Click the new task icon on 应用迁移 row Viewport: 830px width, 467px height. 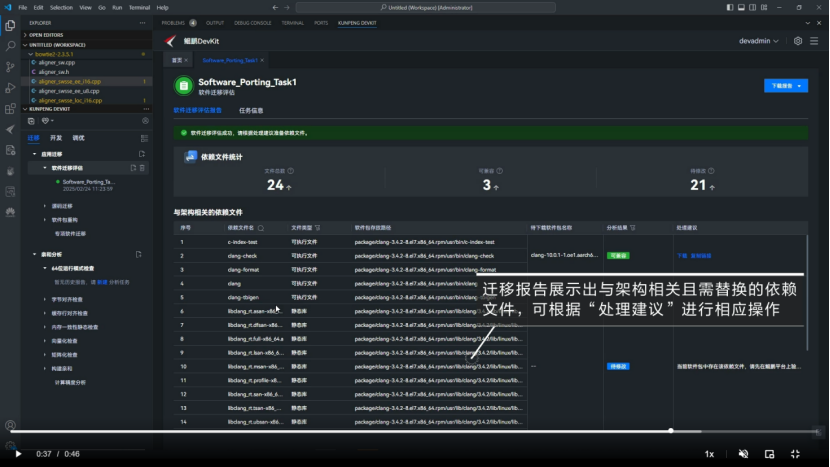point(142,154)
